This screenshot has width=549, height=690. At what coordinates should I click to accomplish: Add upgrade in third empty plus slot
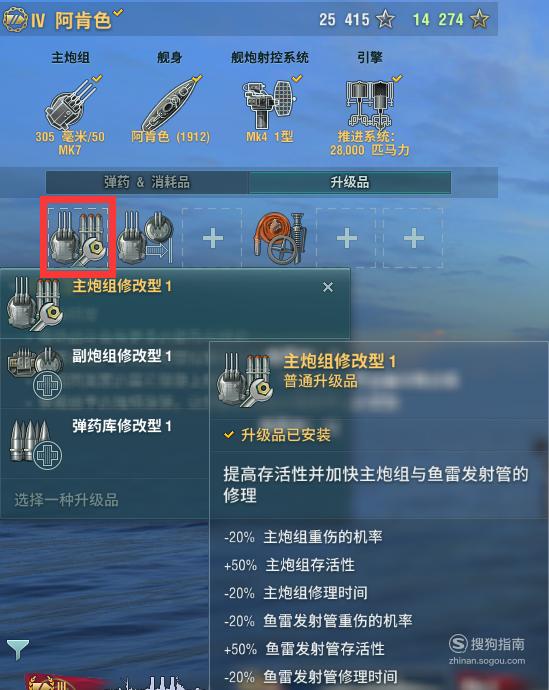coord(212,238)
